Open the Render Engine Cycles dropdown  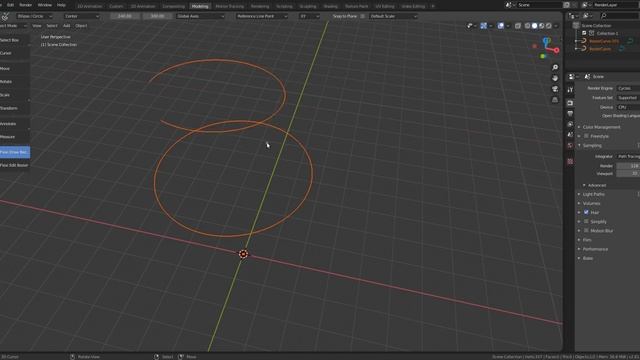(628, 88)
